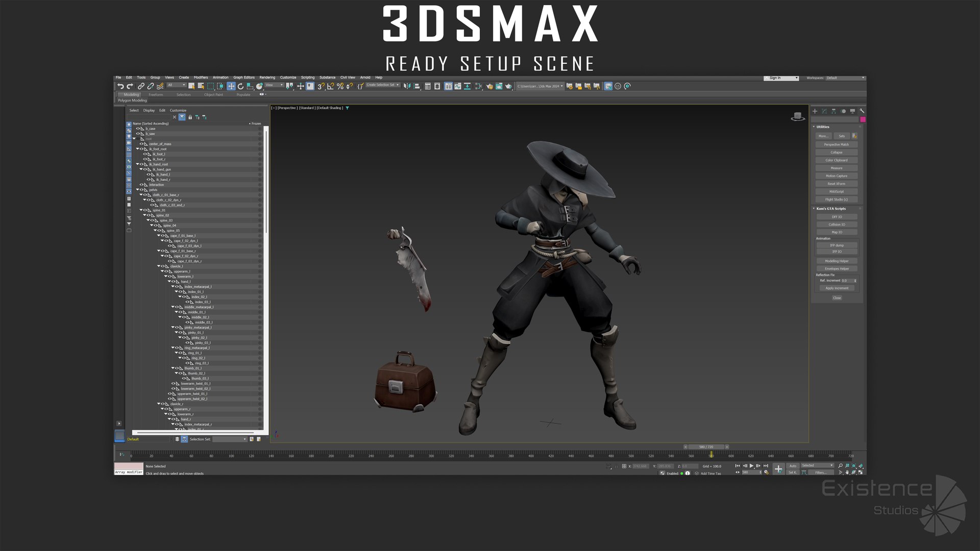Collapse the root tree node
The height and width of the screenshot is (551, 980).
[x=134, y=139]
